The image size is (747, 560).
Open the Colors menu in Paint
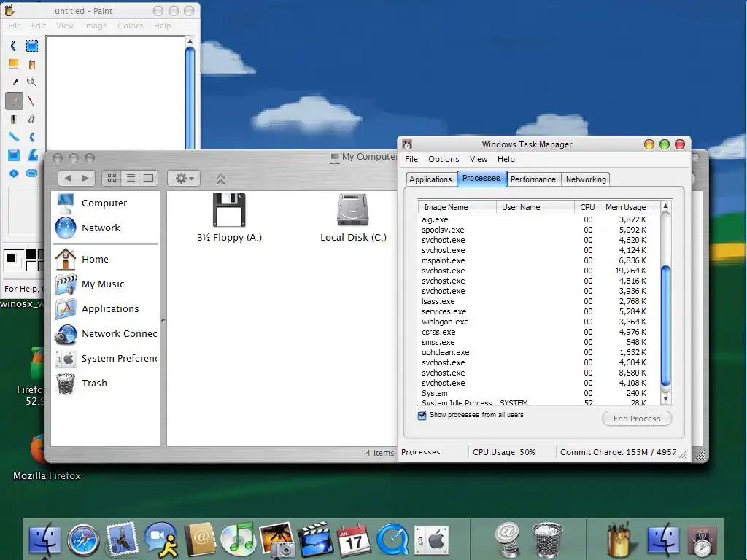tap(131, 26)
